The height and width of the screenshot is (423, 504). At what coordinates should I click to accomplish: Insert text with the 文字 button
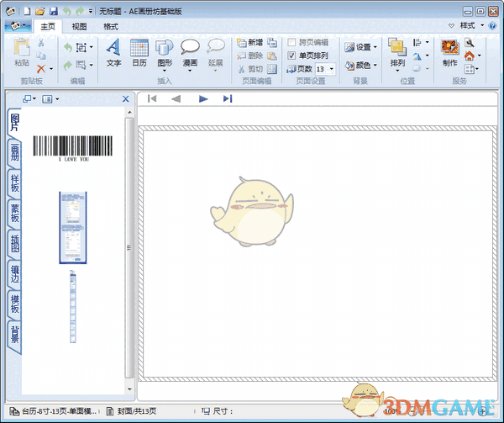click(x=113, y=53)
